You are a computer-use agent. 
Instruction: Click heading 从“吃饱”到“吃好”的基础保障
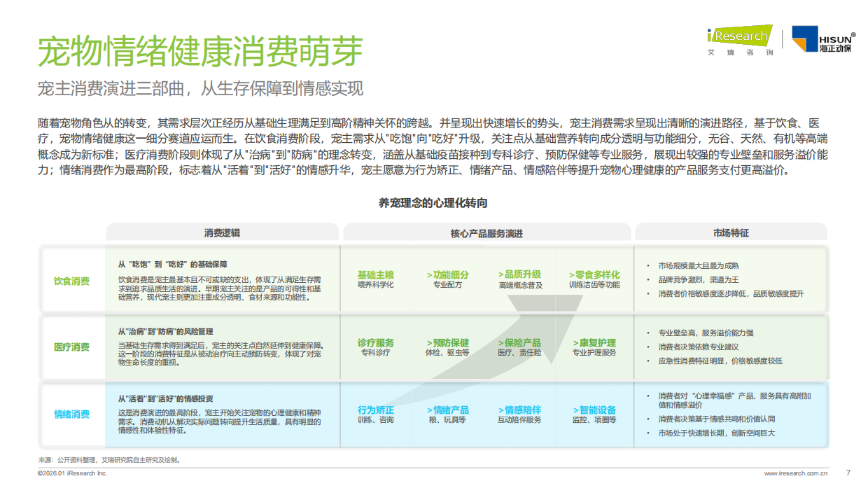tap(172, 265)
